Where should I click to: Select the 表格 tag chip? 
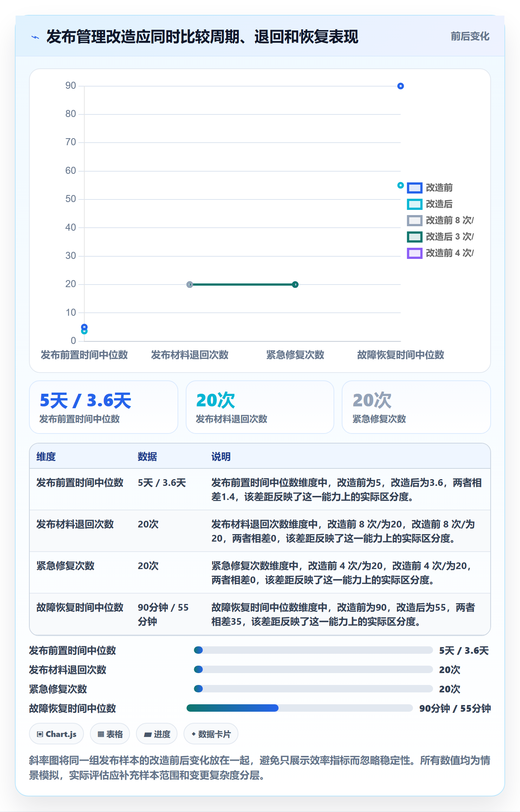pyautogui.click(x=110, y=734)
